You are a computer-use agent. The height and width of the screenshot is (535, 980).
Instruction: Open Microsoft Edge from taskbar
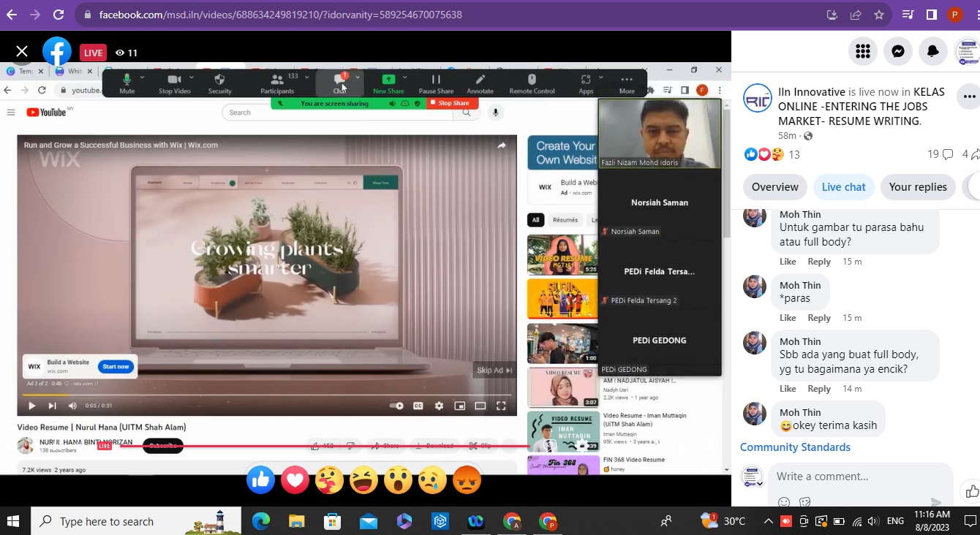point(261,521)
